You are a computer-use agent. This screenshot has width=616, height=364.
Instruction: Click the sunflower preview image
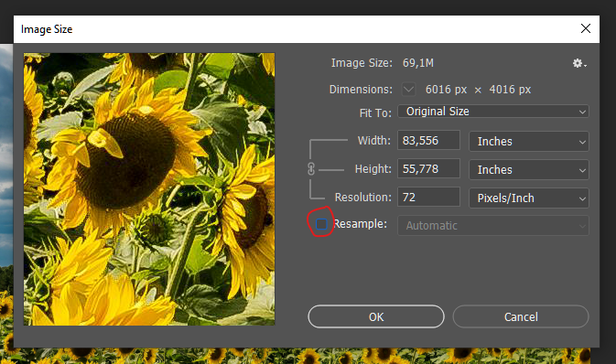click(149, 189)
